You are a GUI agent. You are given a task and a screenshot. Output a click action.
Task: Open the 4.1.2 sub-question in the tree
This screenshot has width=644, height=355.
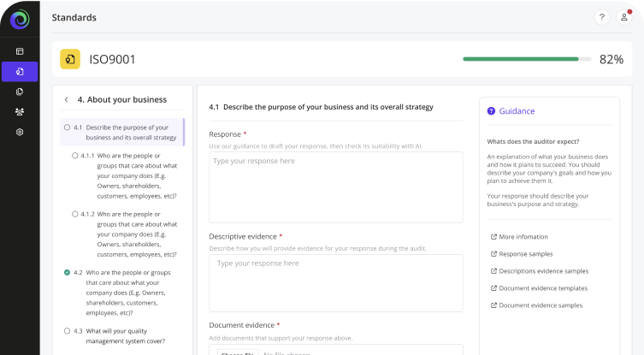[x=135, y=234]
